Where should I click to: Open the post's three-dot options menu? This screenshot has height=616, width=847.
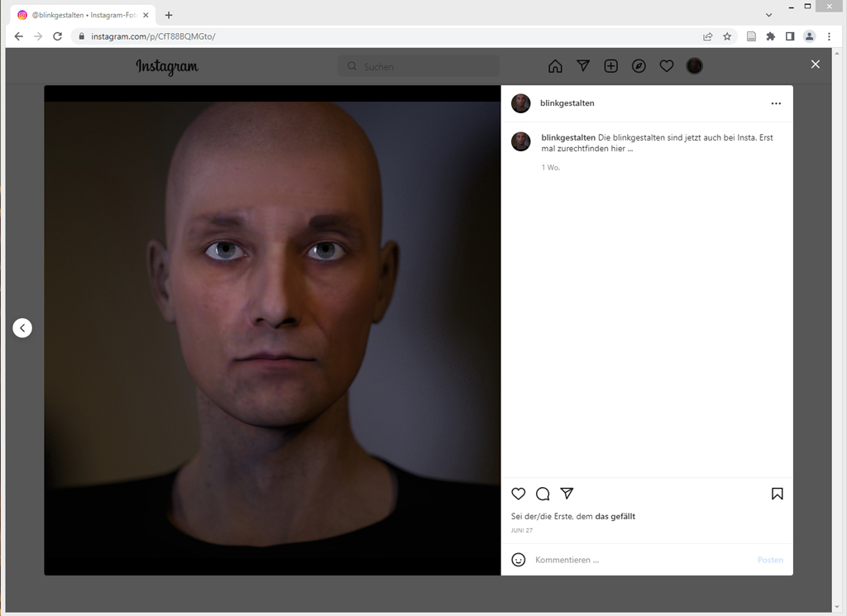coord(775,103)
